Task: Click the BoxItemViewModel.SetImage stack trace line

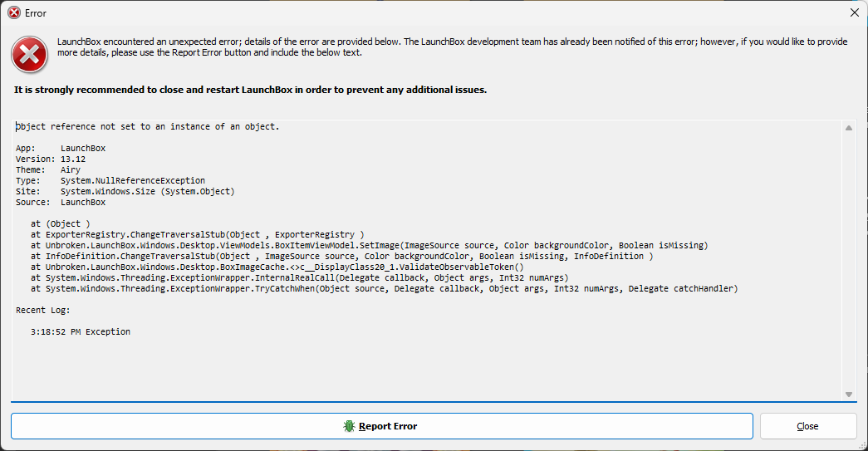Action: click(370, 245)
